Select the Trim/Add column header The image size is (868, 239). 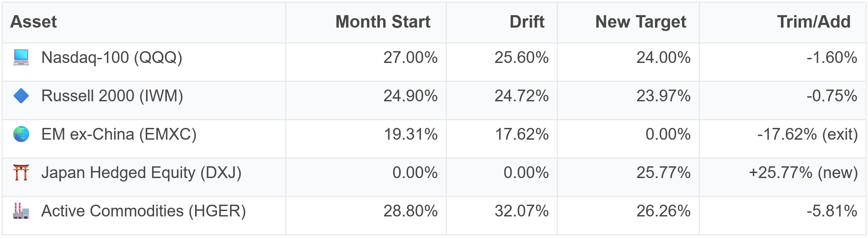(x=814, y=22)
